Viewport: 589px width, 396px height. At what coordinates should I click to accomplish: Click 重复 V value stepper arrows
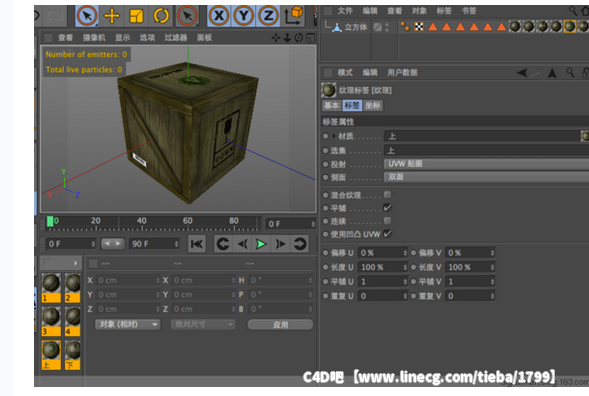pos(492,296)
